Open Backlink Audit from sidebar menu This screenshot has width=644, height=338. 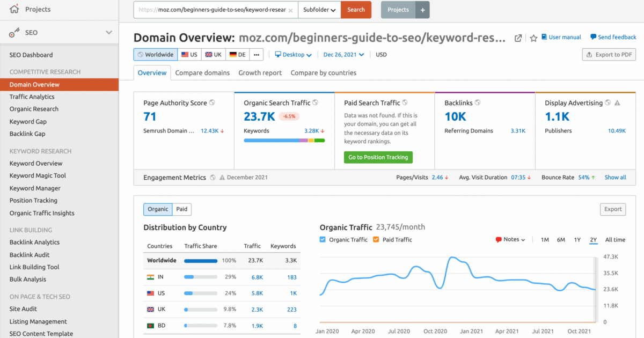pyautogui.click(x=28, y=254)
